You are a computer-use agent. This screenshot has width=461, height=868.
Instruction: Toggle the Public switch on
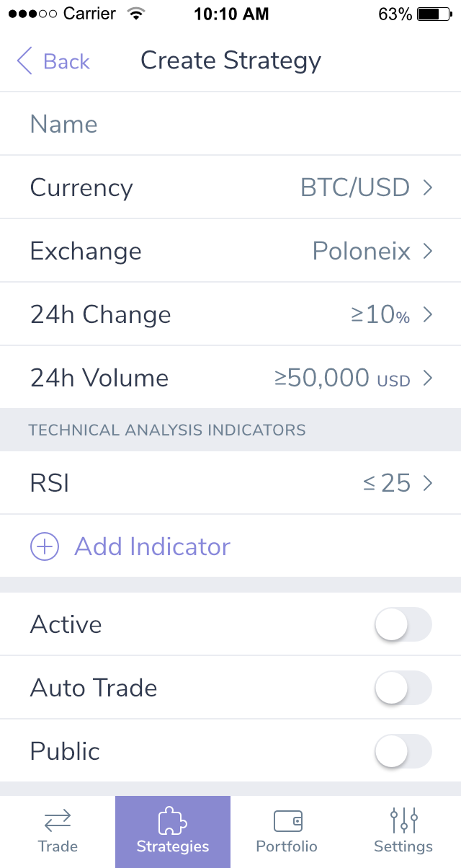coord(403,751)
